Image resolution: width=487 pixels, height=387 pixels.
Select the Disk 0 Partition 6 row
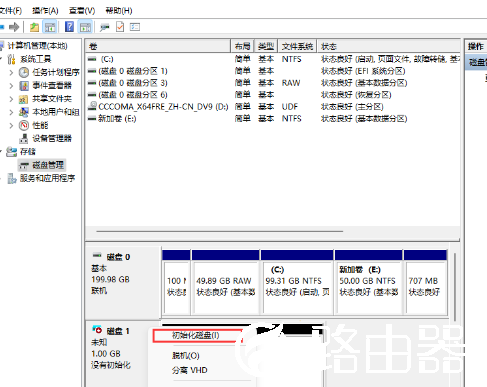273,95
